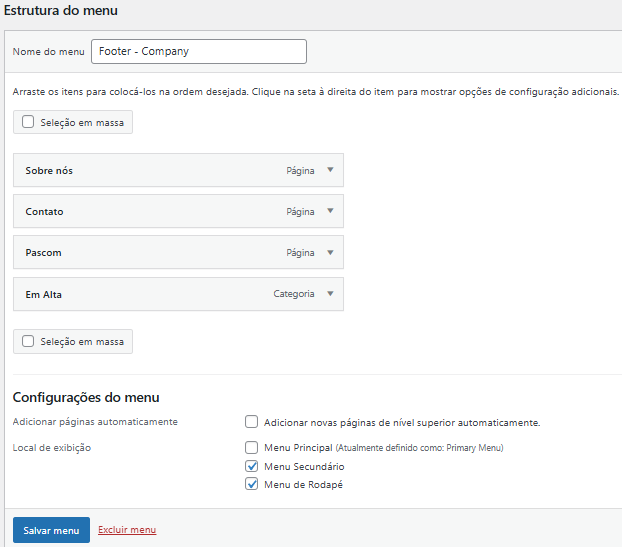Expand the Sobre nós item arrow
The width and height of the screenshot is (622, 547).
tap(330, 170)
